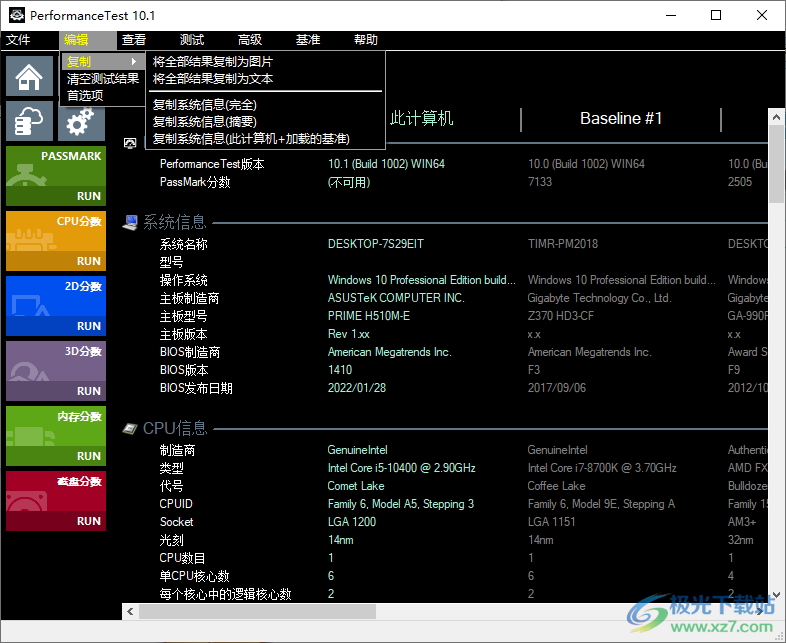Click Intel Core i5-10400 @ 2.90GHz value
This screenshot has height=643, width=786.
point(402,468)
